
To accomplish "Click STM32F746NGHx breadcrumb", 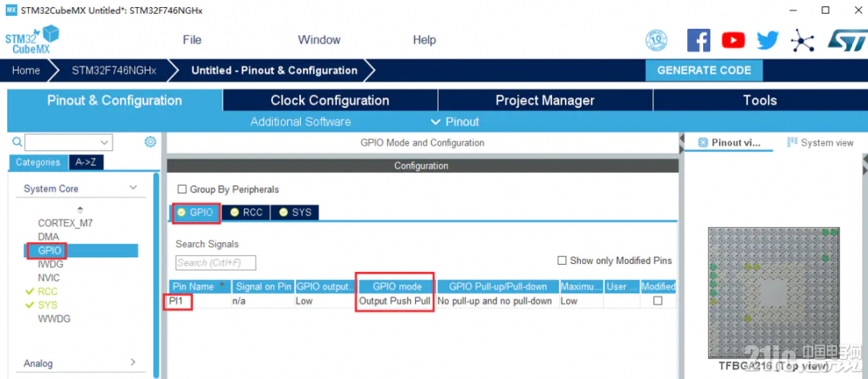I will (x=114, y=70).
